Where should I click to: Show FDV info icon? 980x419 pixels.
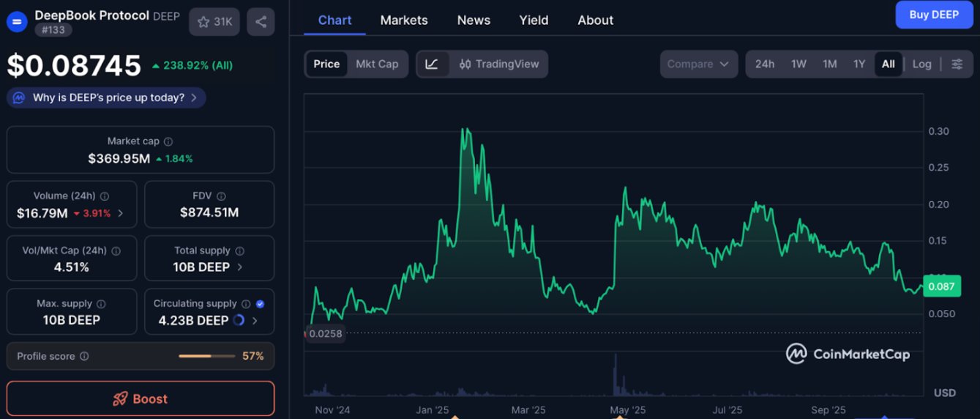[x=221, y=196]
